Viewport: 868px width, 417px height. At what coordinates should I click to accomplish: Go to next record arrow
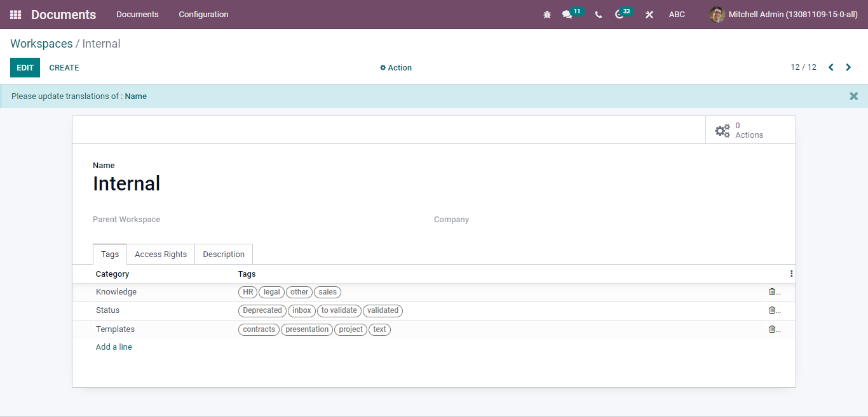pos(848,67)
